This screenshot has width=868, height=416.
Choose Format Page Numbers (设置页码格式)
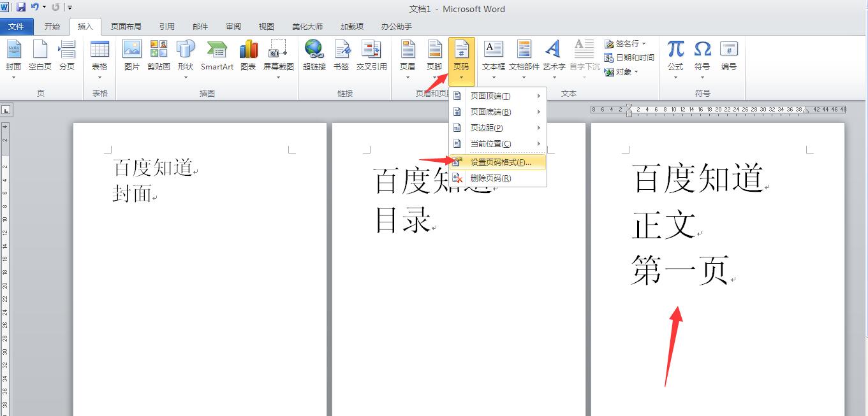(497, 162)
